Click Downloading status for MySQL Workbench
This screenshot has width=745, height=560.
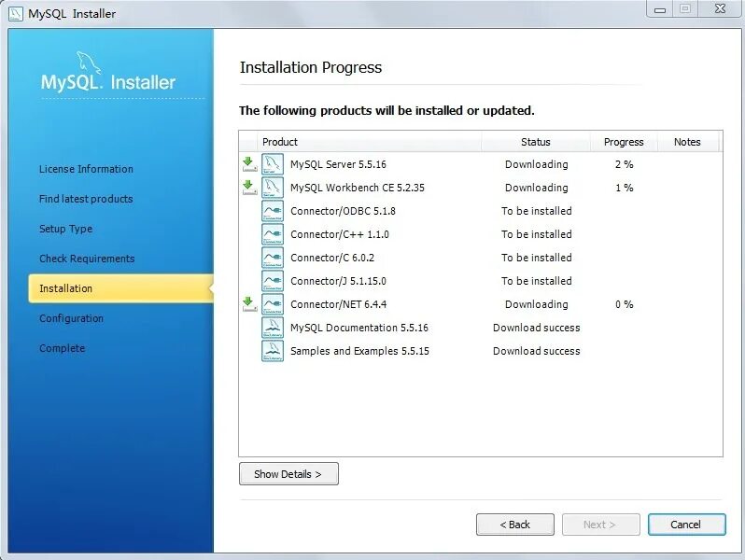(x=537, y=188)
